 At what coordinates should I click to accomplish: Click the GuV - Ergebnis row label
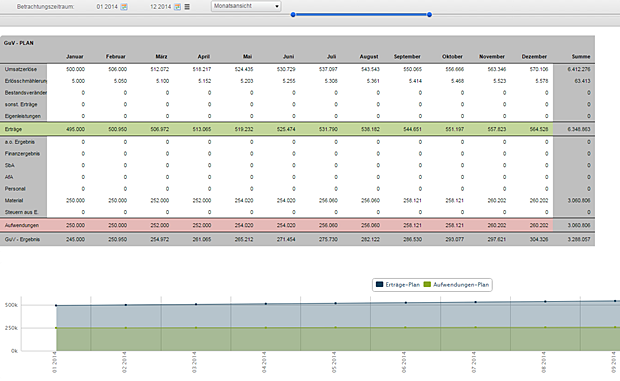click(x=22, y=240)
